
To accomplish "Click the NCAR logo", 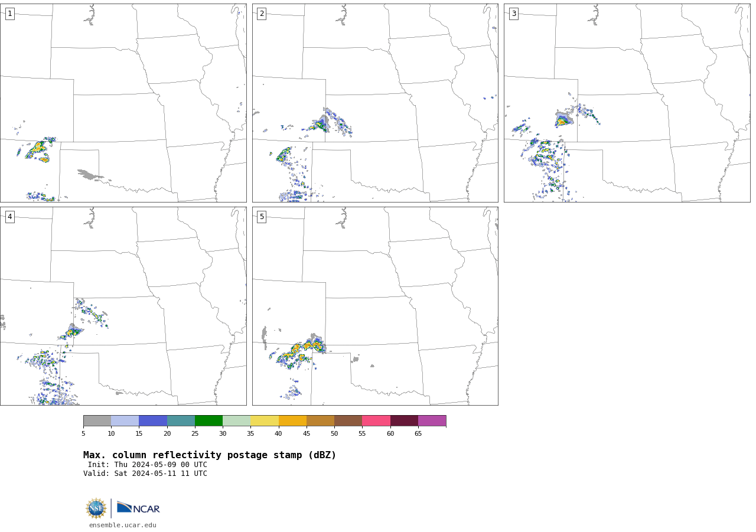I will (x=138, y=508).
